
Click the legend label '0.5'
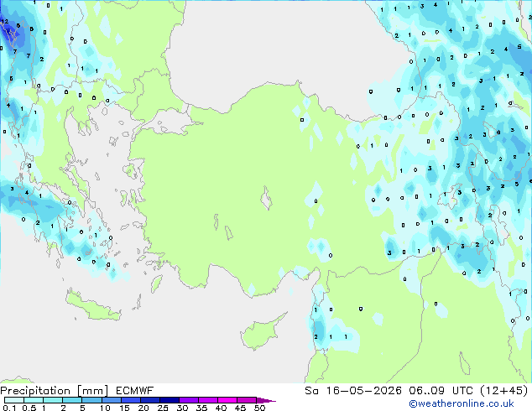point(29,408)
